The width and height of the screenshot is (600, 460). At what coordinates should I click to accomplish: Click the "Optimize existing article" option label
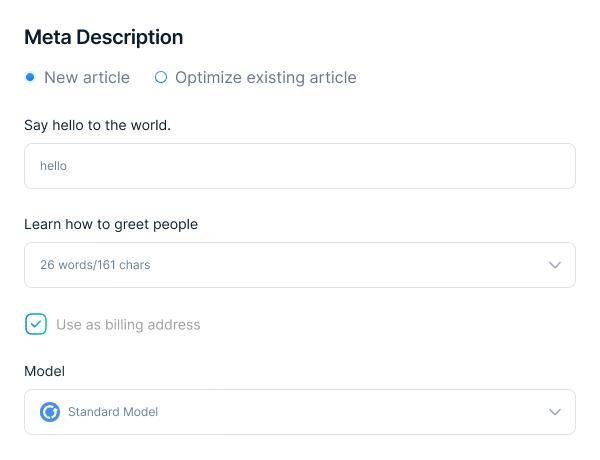tap(265, 77)
